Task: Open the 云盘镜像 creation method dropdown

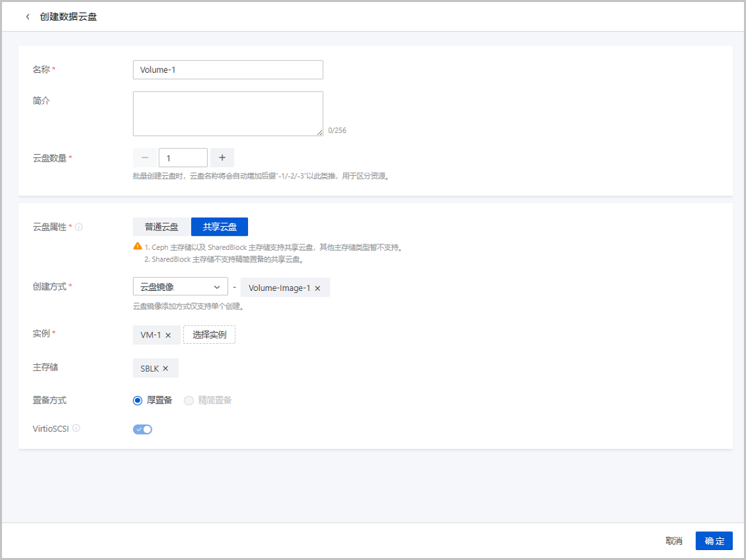Action: (180, 287)
